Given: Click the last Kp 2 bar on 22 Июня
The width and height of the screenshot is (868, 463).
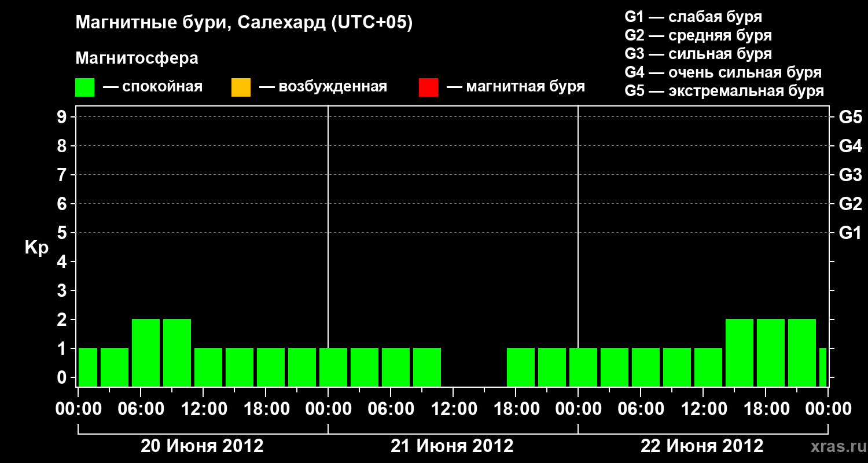Looking at the screenshot, I should point(802,352).
